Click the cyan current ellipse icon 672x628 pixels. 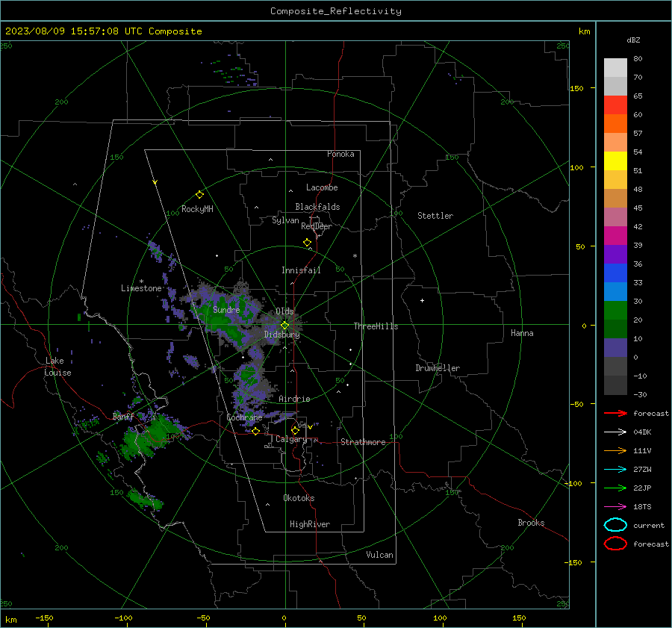pos(615,525)
